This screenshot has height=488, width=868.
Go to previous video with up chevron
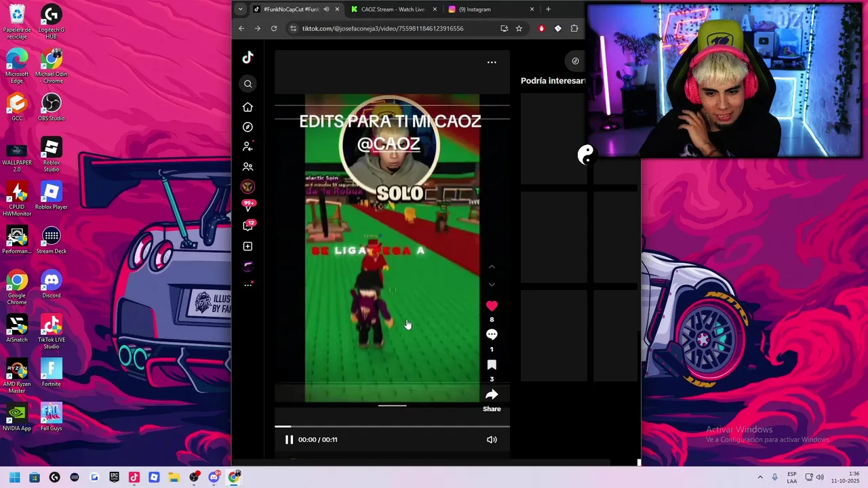(492, 267)
